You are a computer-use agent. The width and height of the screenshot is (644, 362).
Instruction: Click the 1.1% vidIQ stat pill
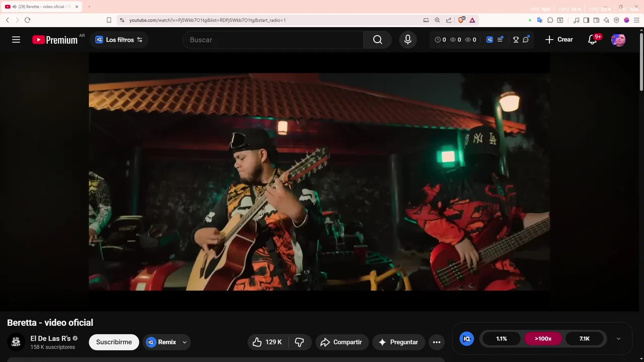pos(502,338)
